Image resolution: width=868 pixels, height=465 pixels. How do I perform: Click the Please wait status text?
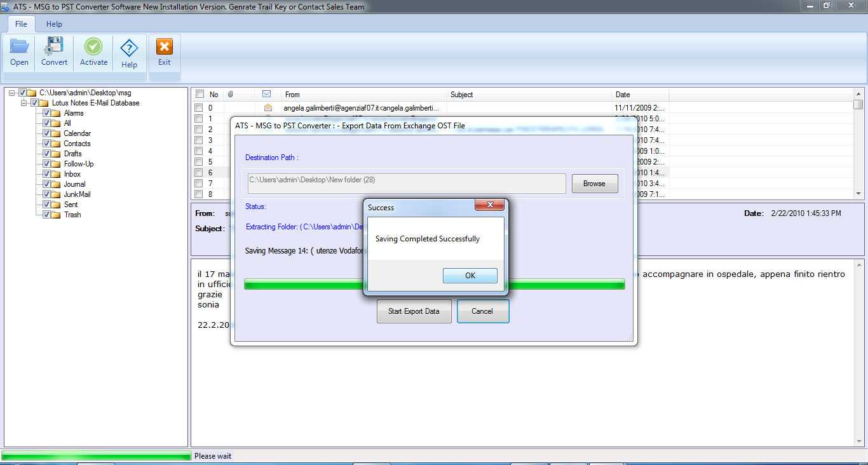[213, 456]
